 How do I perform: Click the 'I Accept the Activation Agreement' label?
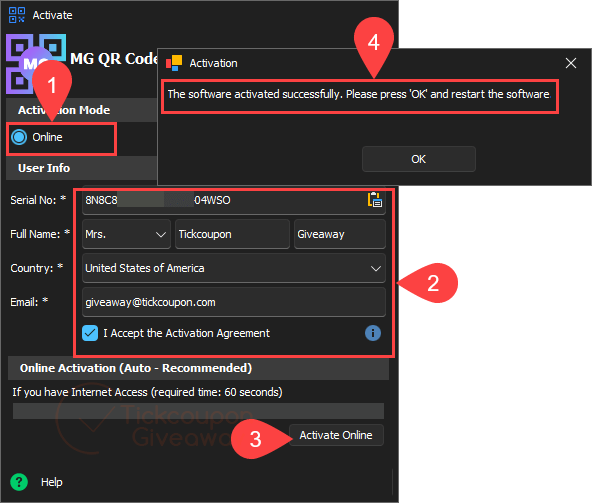pyautogui.click(x=187, y=333)
